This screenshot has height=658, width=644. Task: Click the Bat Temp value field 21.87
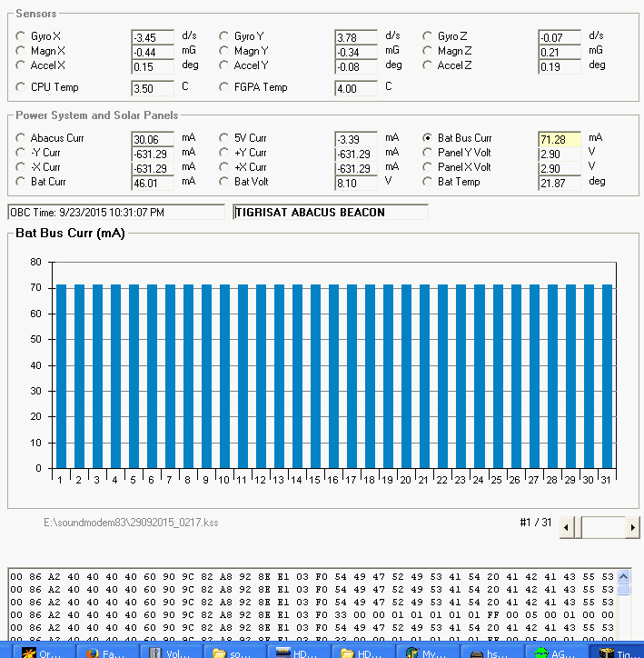[x=560, y=183]
